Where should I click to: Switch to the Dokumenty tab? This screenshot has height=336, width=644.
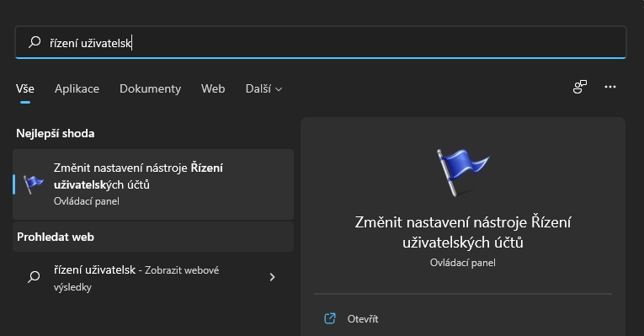(150, 88)
